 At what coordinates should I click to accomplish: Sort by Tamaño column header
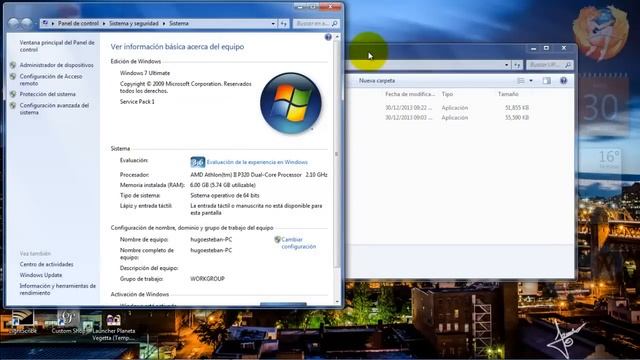[508, 94]
